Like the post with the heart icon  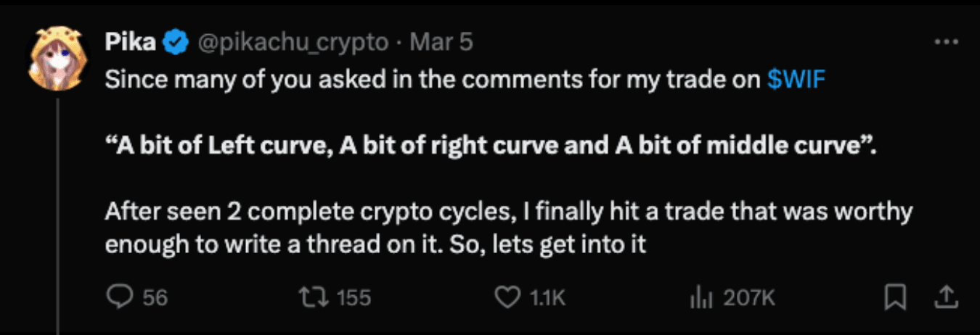click(507, 297)
